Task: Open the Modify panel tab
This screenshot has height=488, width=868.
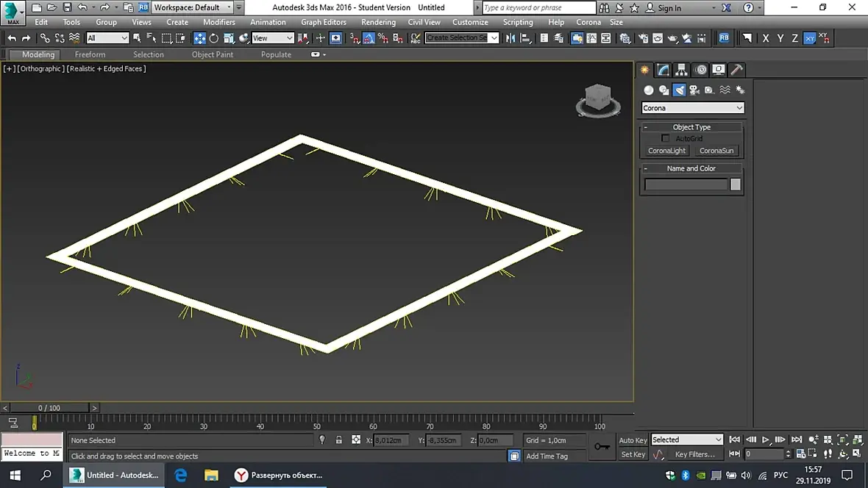Action: (664, 70)
